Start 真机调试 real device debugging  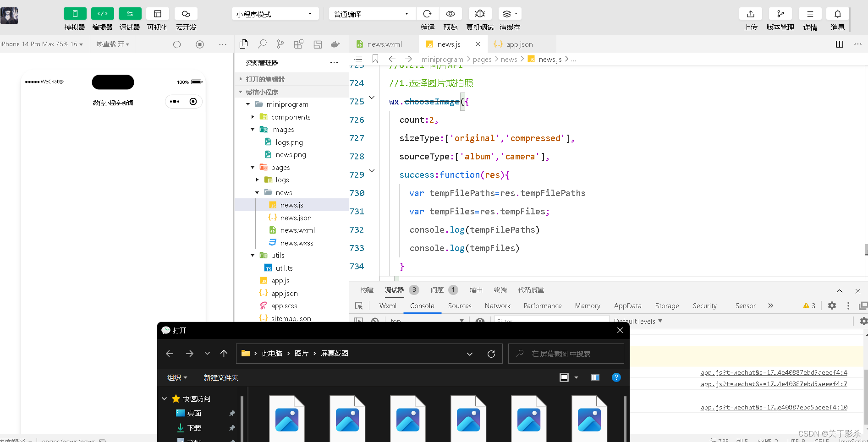480,14
